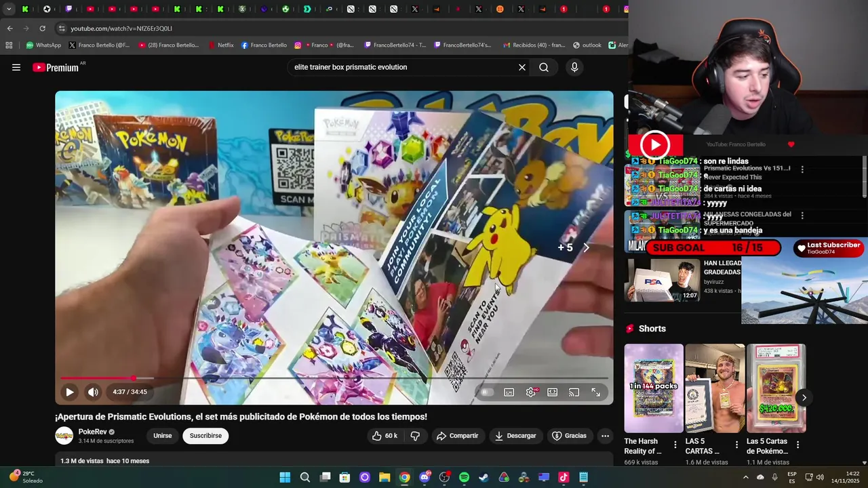Viewport: 868px width, 488px height.
Task: Switch to theater mode
Action: [553, 392]
